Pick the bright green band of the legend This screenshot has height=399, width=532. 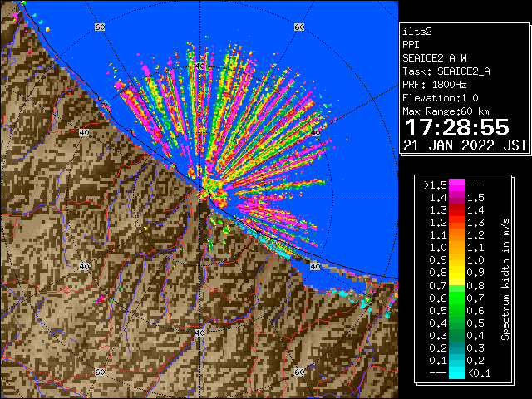point(457,298)
